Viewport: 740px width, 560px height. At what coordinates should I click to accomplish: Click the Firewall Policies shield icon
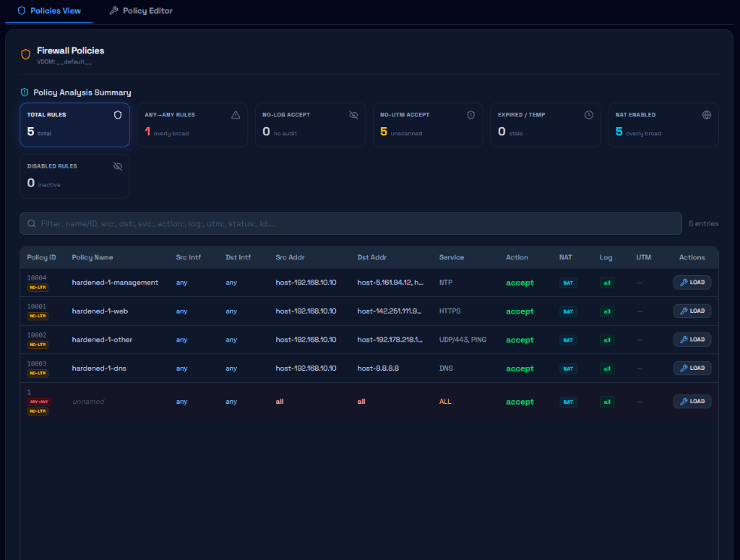click(26, 55)
